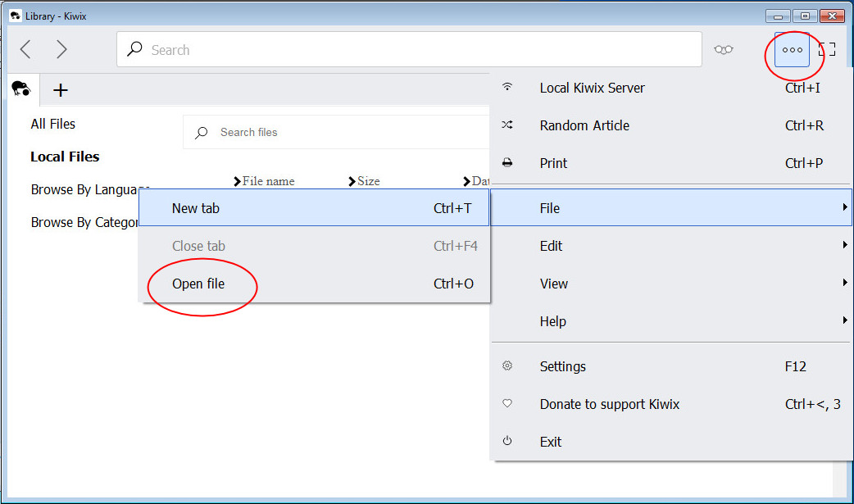Choose Random Article from the menu
The height and width of the screenshot is (504, 854).
pos(671,125)
